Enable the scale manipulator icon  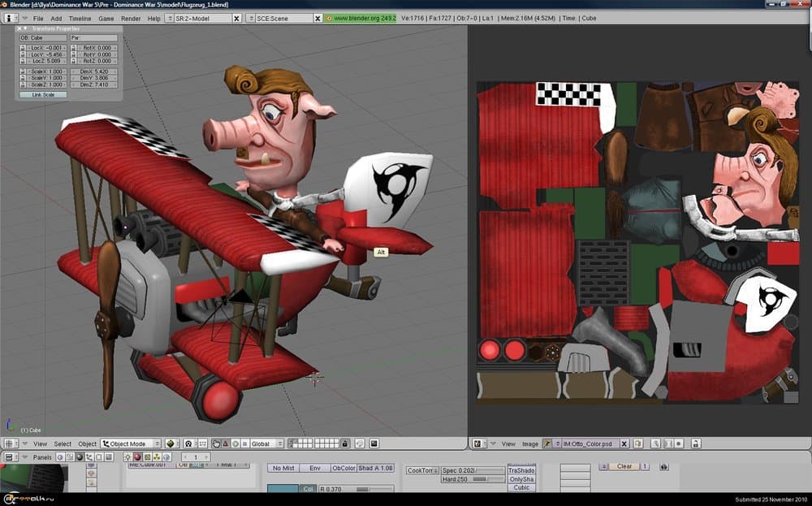(244, 444)
